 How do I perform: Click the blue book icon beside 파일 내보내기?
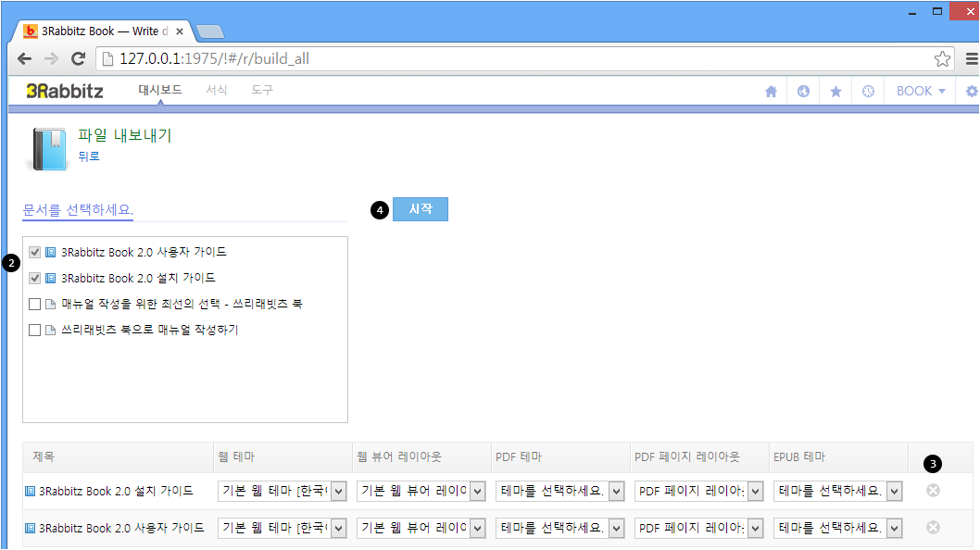tap(49, 149)
